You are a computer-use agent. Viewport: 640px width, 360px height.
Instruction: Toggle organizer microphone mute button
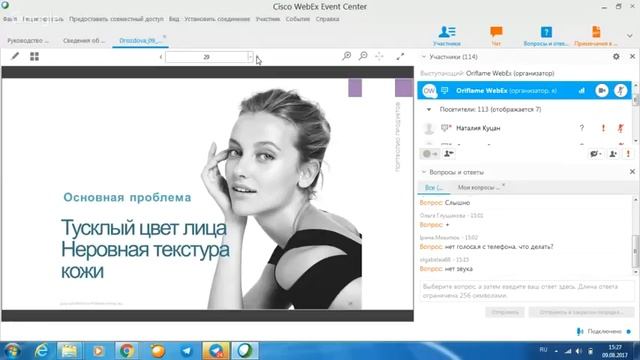[x=620, y=91]
